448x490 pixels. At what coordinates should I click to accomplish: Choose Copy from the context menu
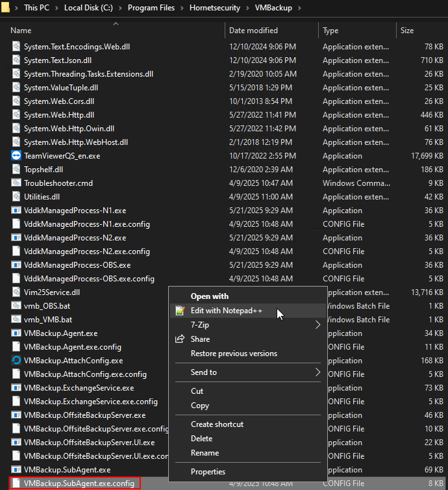(248, 405)
